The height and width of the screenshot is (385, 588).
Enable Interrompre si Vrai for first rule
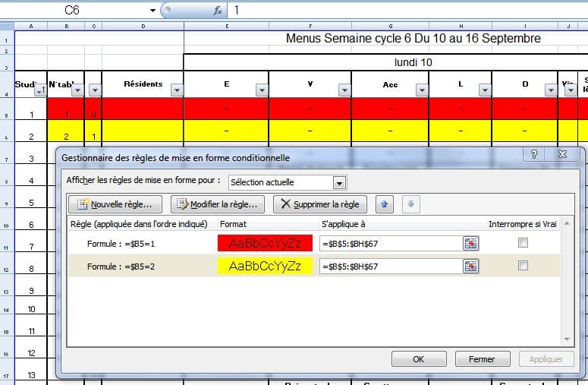click(522, 243)
